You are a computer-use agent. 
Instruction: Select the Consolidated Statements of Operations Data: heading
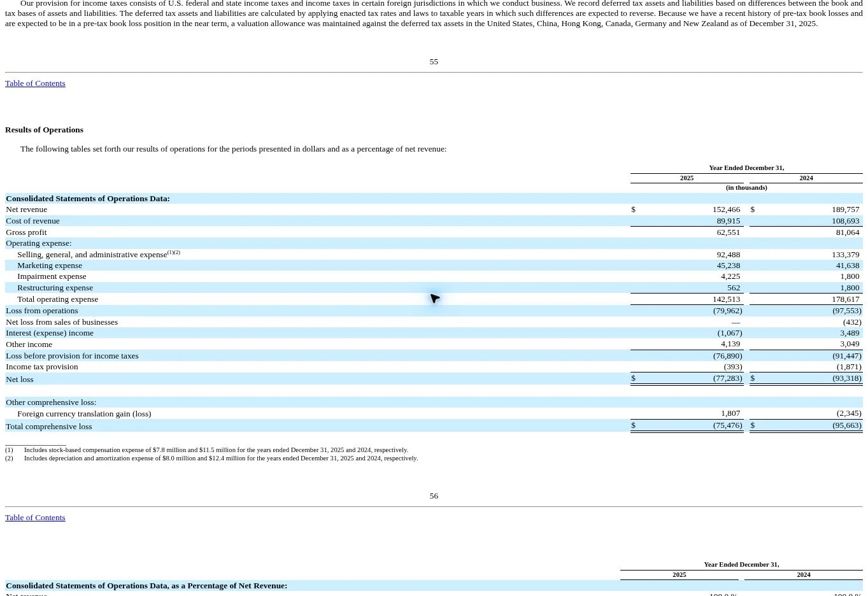click(88, 199)
